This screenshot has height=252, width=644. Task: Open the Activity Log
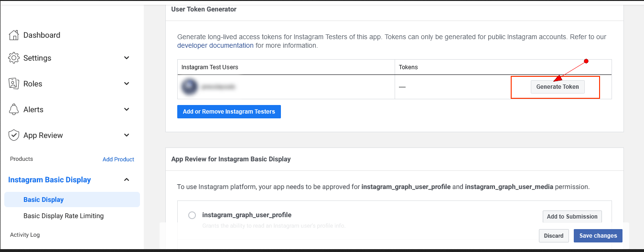[x=25, y=235]
